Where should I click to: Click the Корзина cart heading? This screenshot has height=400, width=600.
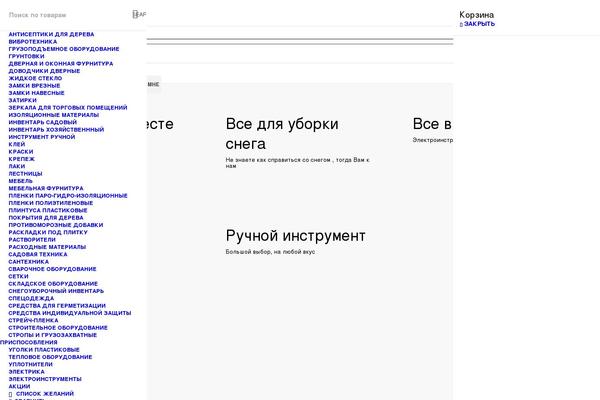(x=476, y=15)
